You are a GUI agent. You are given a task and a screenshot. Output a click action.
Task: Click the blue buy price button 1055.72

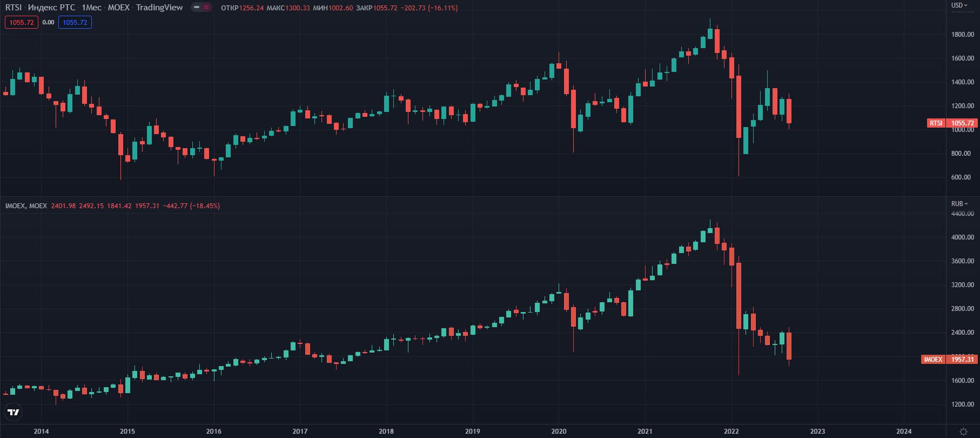click(75, 22)
